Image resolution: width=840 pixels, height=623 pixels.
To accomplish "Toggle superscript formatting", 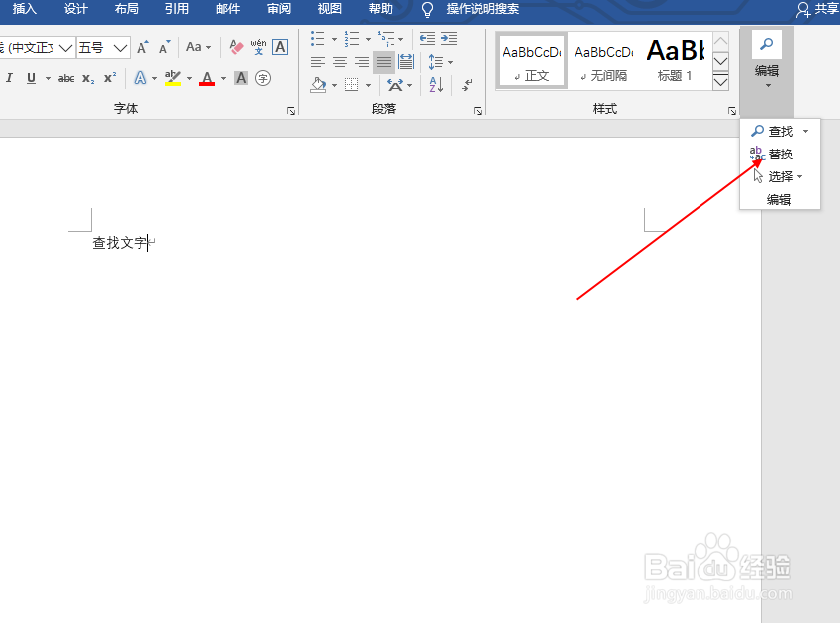I will click(110, 78).
